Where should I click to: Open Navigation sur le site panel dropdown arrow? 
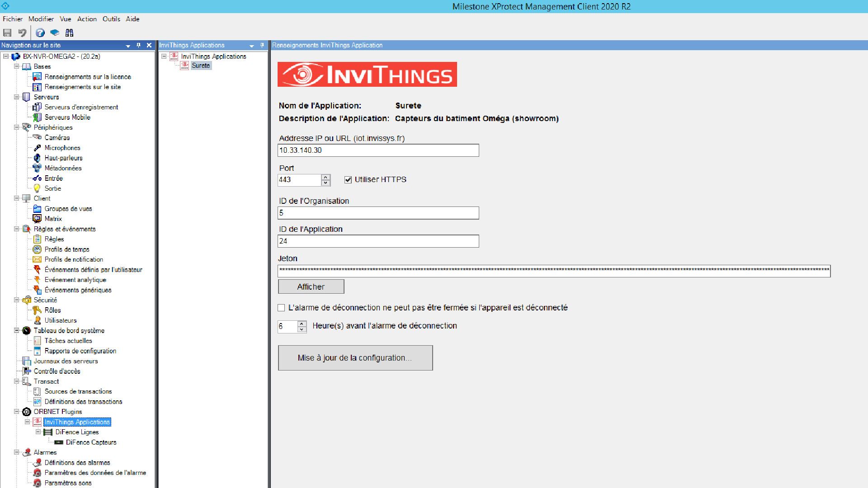point(128,46)
